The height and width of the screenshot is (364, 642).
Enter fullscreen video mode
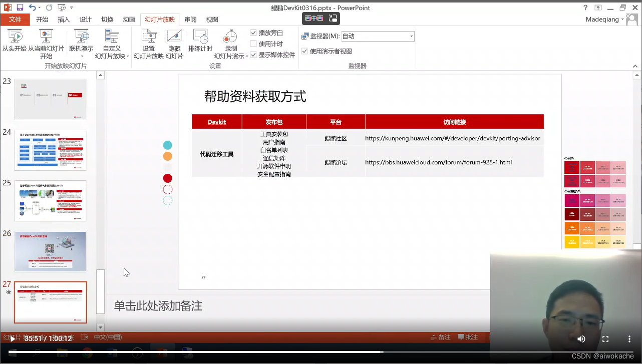pos(605,339)
